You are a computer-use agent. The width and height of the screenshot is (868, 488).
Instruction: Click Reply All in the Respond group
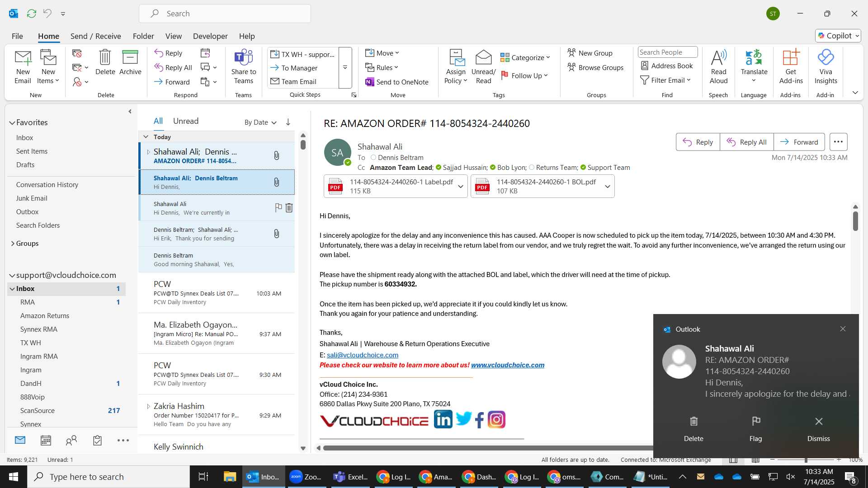tap(173, 67)
